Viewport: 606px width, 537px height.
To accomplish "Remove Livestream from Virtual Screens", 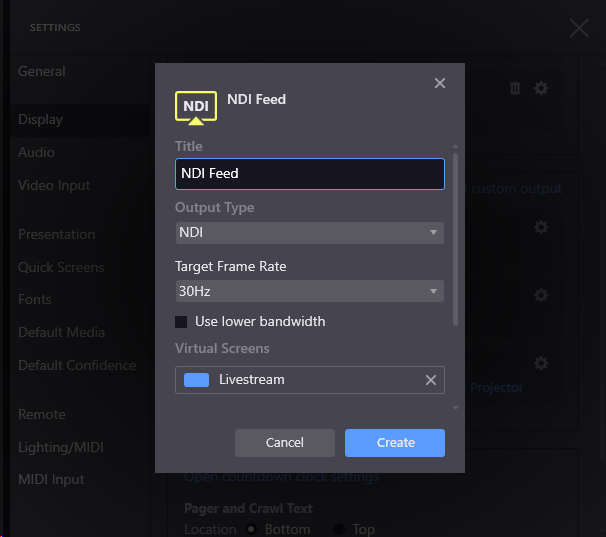I will pos(431,380).
